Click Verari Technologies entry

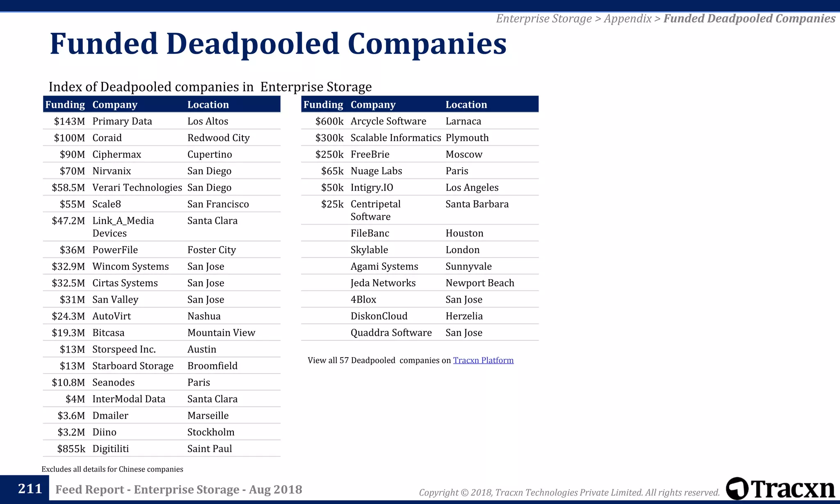(137, 187)
